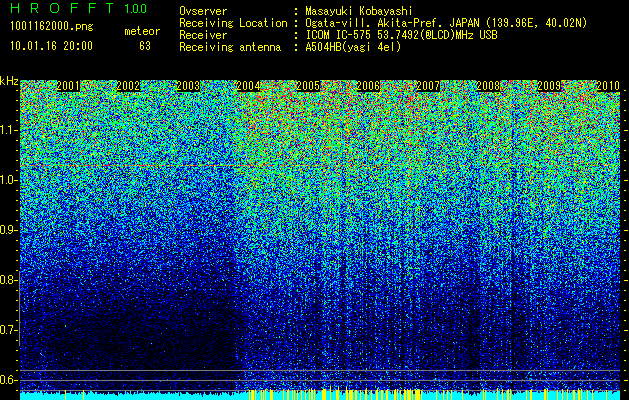This screenshot has width=629, height=400.
Task: Click the 2006 time marker label
Action: pos(368,86)
